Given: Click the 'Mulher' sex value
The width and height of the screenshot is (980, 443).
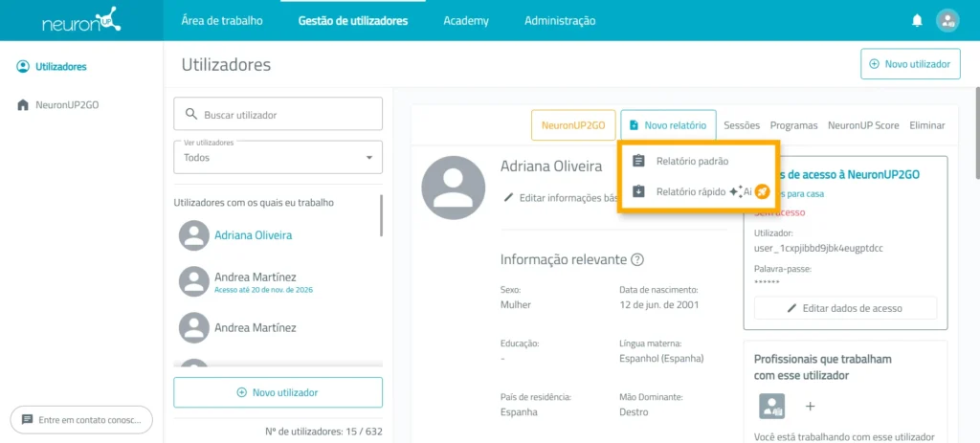Looking at the screenshot, I should [516, 305].
